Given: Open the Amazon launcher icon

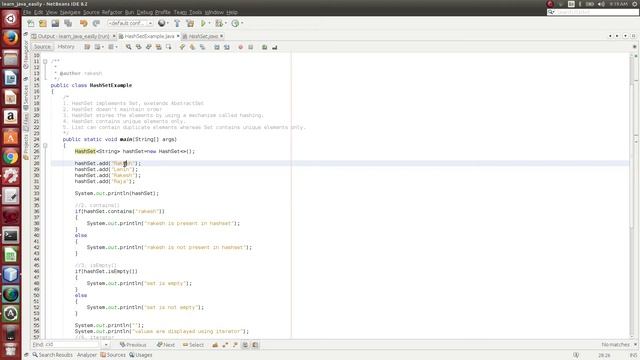Looking at the screenshot, I should tap(11, 117).
